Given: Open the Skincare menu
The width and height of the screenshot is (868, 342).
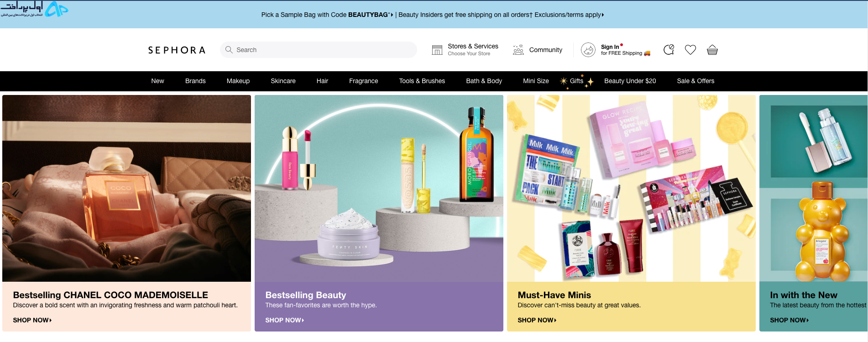Looking at the screenshot, I should pos(283,81).
